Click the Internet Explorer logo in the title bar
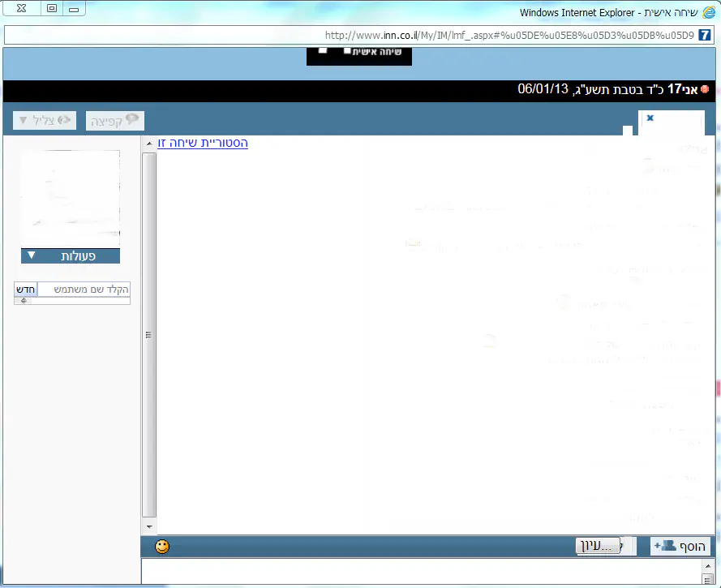The height and width of the screenshot is (588, 721). tap(709, 12)
